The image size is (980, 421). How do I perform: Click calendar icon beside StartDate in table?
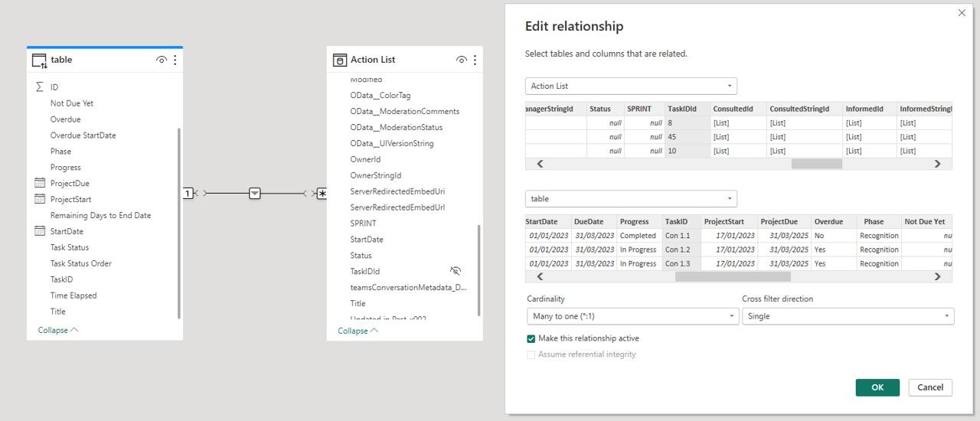pos(40,231)
